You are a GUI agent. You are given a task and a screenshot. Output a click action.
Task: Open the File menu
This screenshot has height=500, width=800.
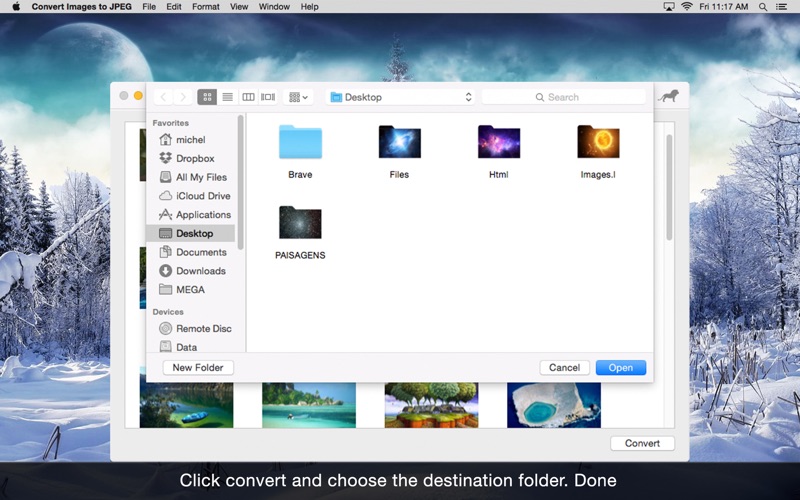tap(149, 7)
